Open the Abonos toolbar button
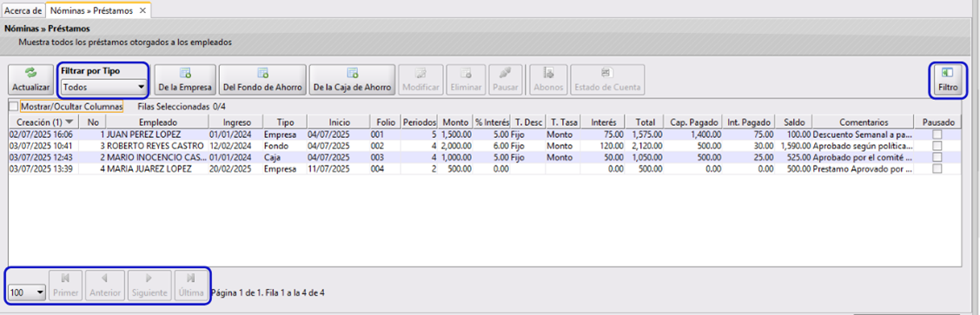 (x=548, y=81)
